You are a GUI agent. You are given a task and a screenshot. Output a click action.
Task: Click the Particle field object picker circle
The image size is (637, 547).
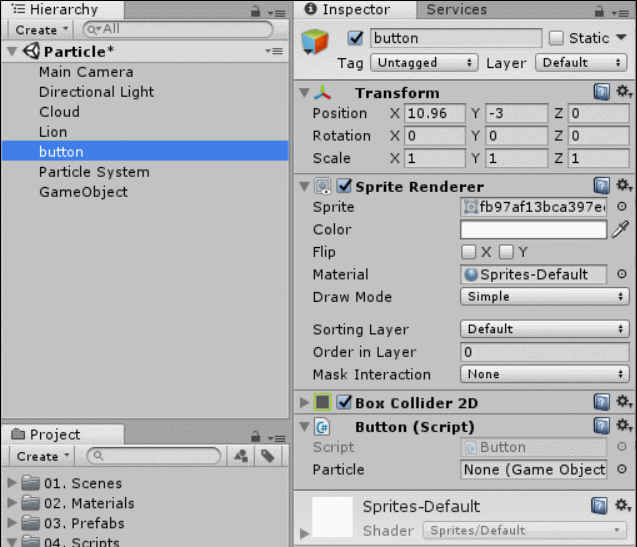tap(622, 469)
